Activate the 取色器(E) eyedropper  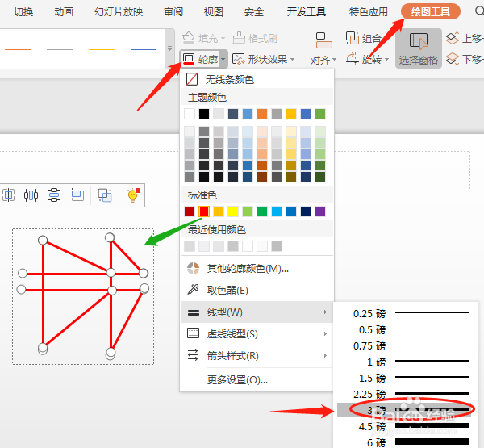pos(257,290)
